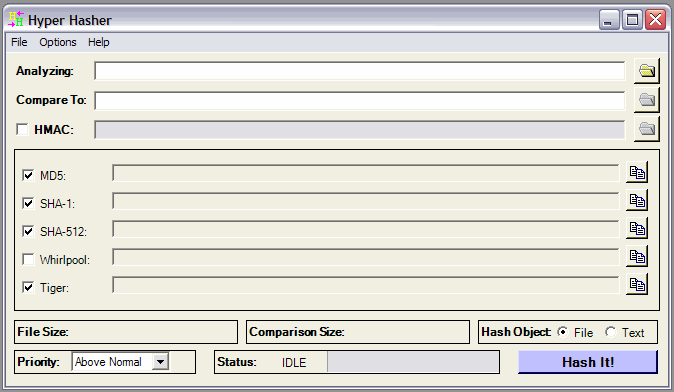Click the Hash It! button

[588, 362]
